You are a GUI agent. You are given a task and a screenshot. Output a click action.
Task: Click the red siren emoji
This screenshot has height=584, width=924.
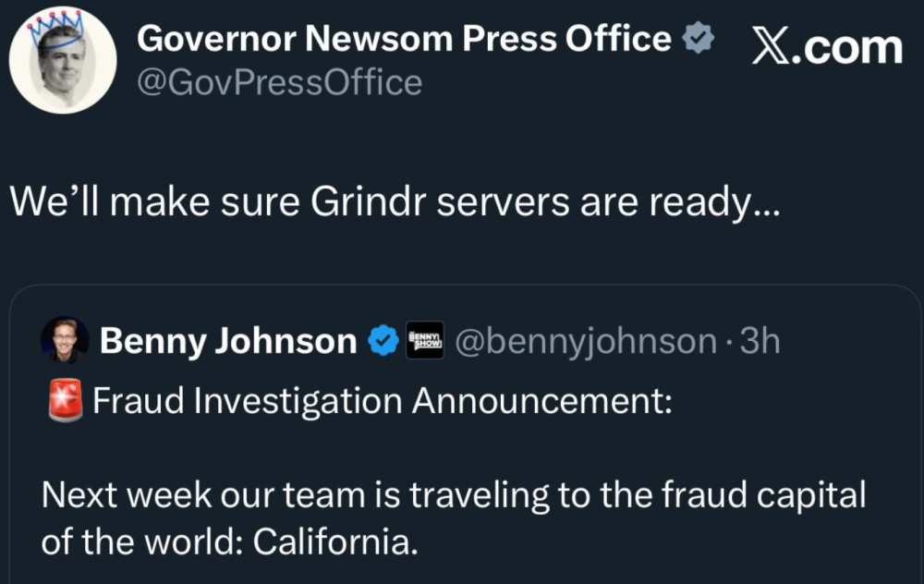[x=65, y=401]
